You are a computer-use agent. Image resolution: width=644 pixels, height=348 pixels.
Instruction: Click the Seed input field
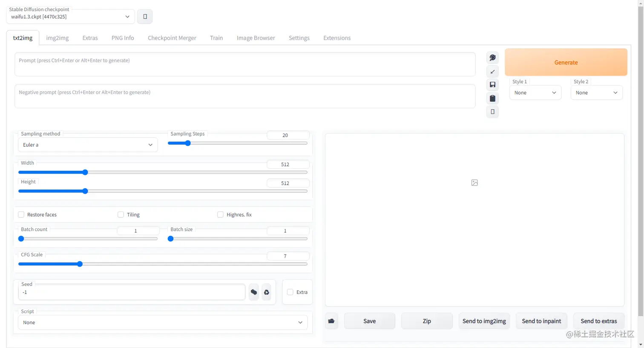[132, 292]
